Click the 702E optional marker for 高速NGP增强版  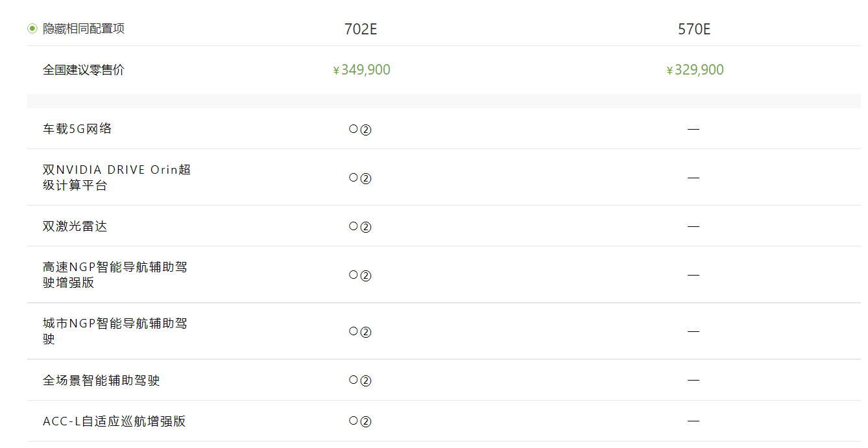point(360,275)
